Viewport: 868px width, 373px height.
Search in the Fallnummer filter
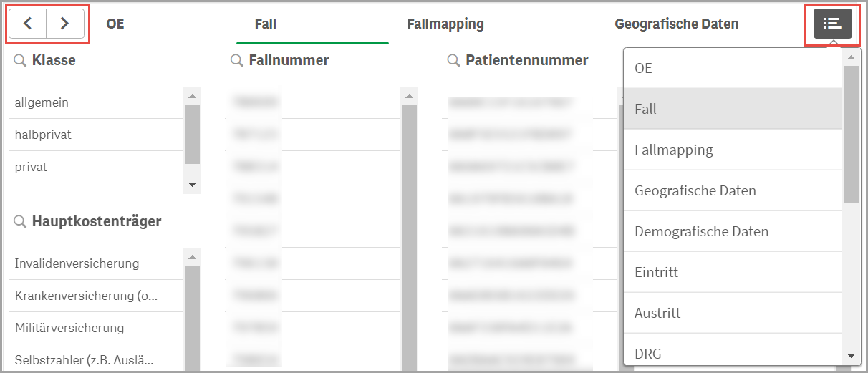[x=237, y=61]
